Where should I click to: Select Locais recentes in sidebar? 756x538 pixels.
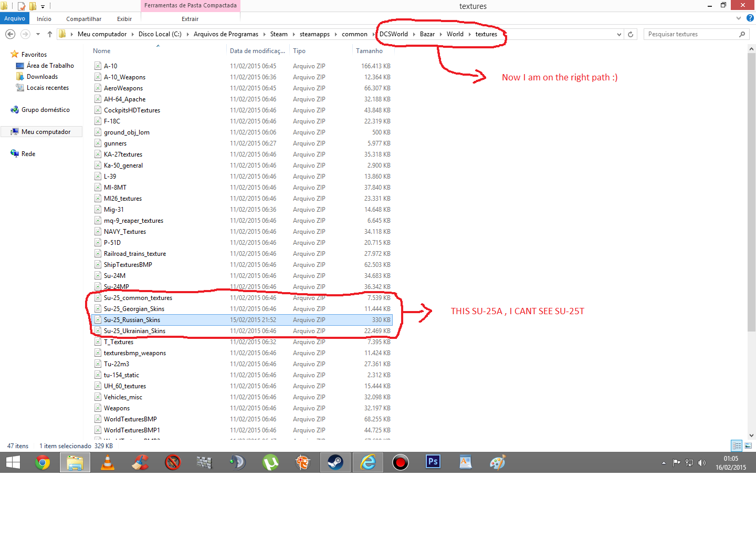pos(47,88)
